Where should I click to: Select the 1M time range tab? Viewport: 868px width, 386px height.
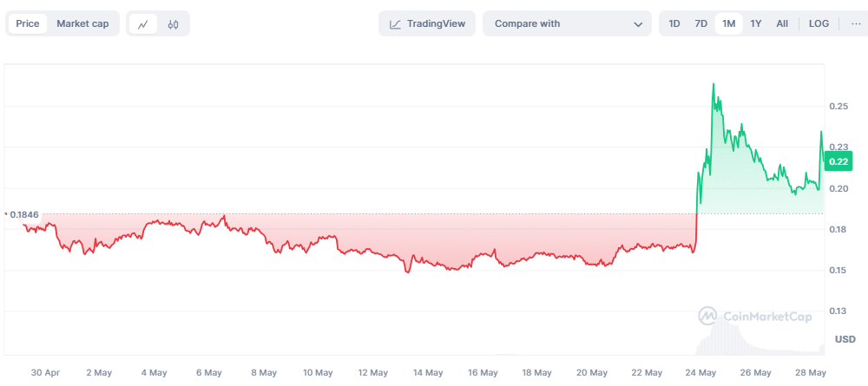point(728,23)
